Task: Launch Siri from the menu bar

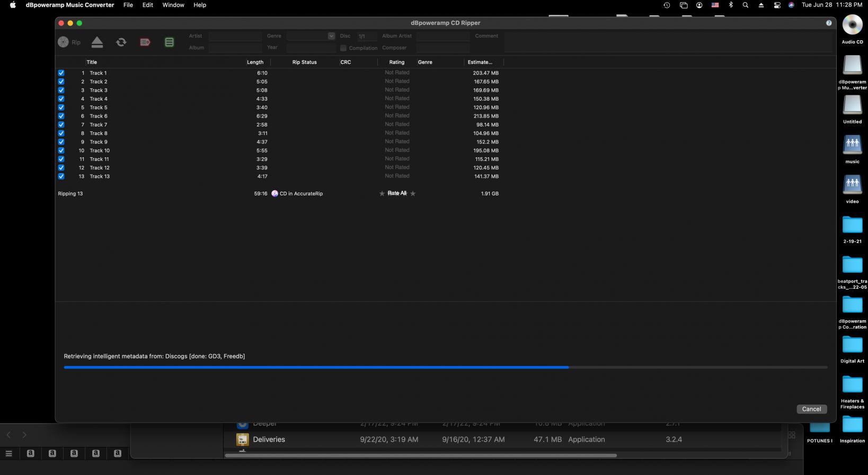Action: coord(791,5)
